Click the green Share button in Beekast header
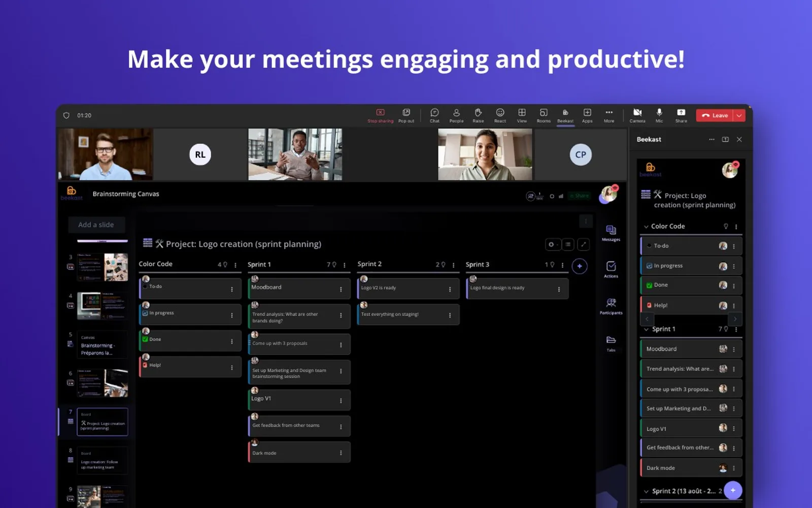812x508 pixels. pos(579,196)
